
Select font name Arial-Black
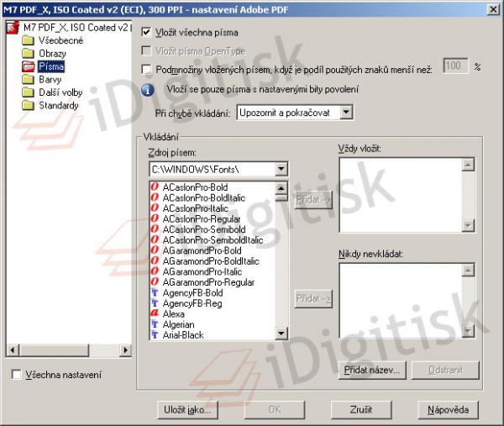coord(183,335)
